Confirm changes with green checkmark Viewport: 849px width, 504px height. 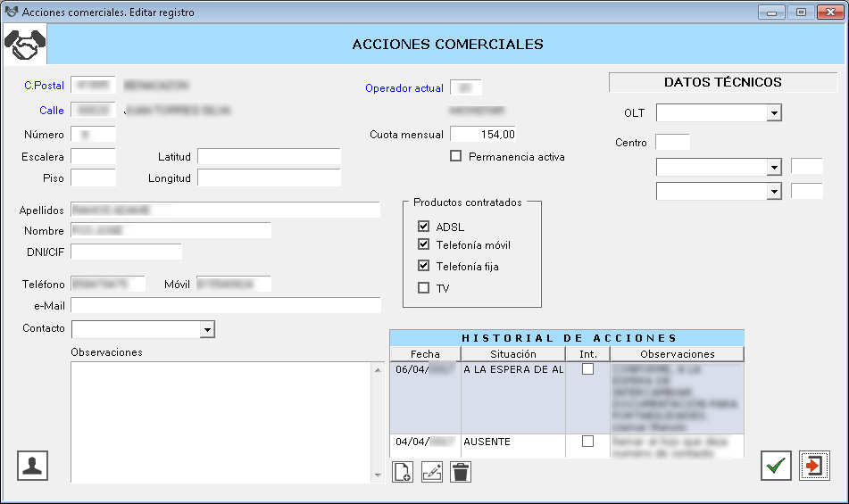[x=776, y=466]
